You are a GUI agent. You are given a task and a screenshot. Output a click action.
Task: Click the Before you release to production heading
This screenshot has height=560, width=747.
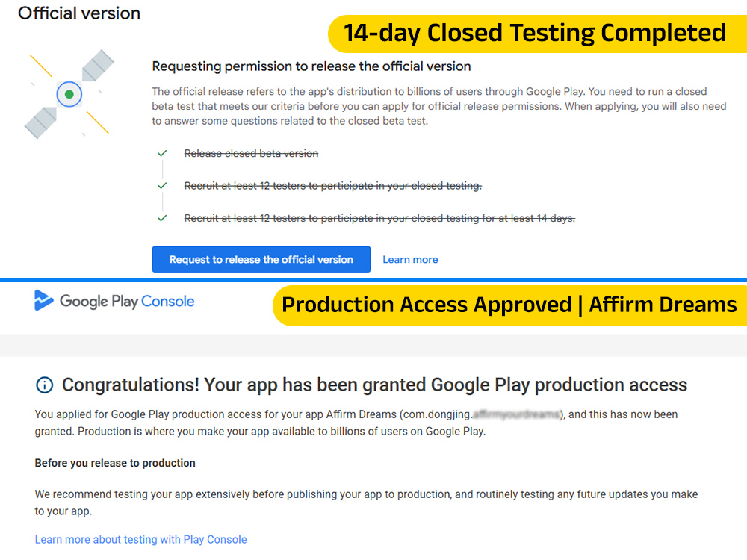115,463
